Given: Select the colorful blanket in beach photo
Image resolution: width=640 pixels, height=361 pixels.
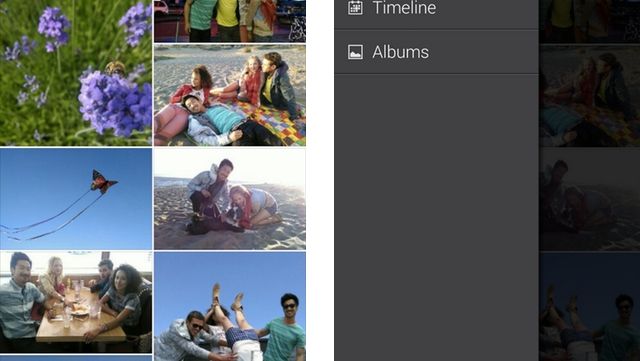Looking at the screenshot, I should (274, 122).
